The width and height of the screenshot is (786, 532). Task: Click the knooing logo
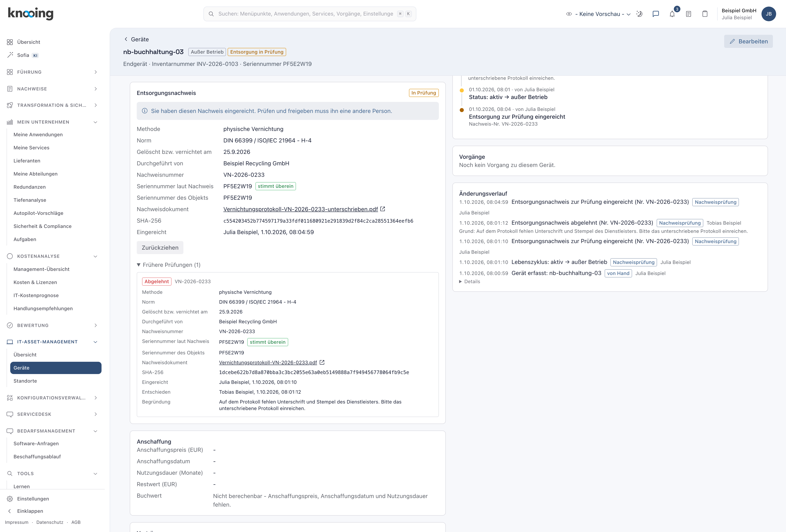[x=30, y=14]
